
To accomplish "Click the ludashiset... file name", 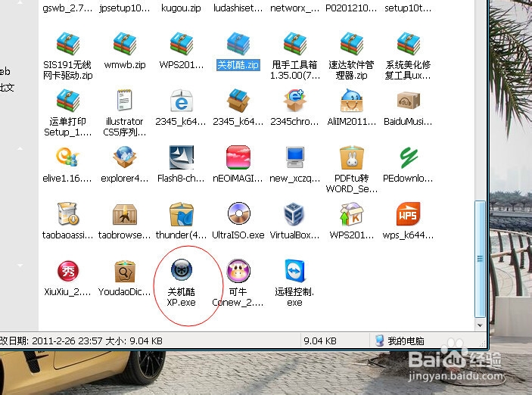I will 238,8.
